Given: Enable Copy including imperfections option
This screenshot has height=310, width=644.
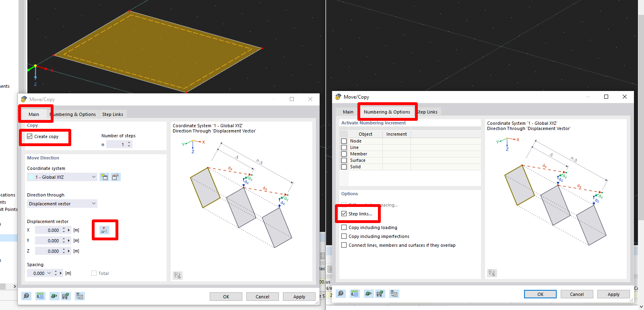Looking at the screenshot, I should point(344,236).
